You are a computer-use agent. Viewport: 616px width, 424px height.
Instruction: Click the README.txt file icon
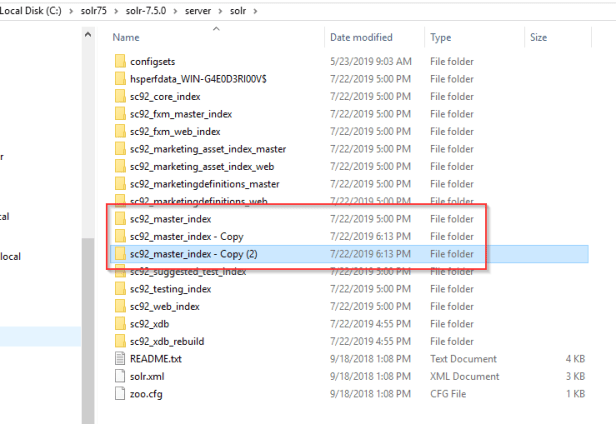120,358
